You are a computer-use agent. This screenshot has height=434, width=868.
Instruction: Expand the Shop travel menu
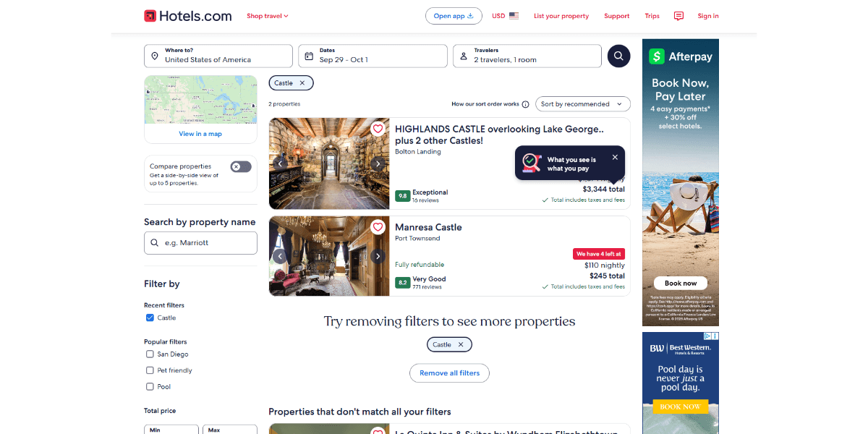tap(268, 16)
